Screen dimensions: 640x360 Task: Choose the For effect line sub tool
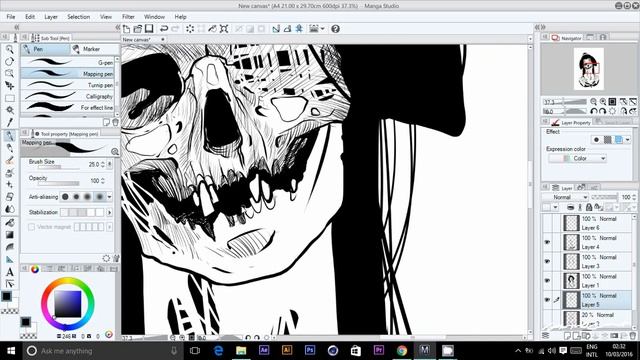(x=67, y=107)
